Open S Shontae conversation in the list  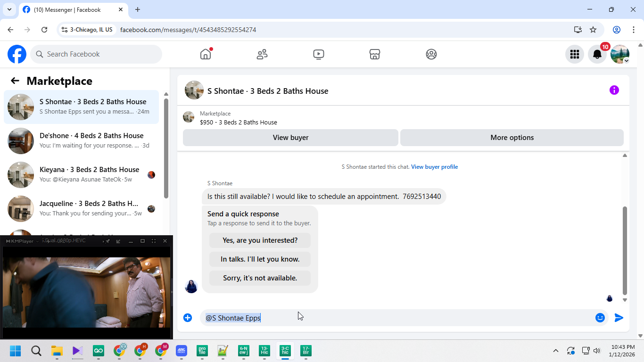point(82,107)
